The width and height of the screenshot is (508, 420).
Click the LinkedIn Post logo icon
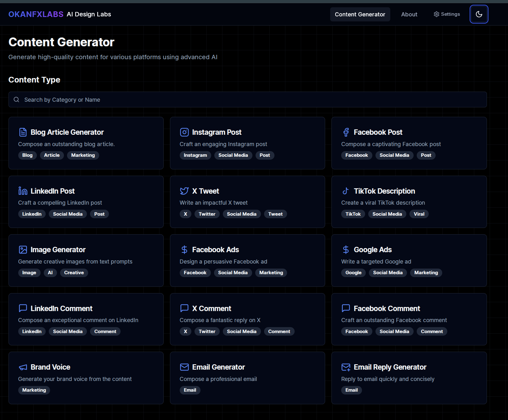pos(23,191)
